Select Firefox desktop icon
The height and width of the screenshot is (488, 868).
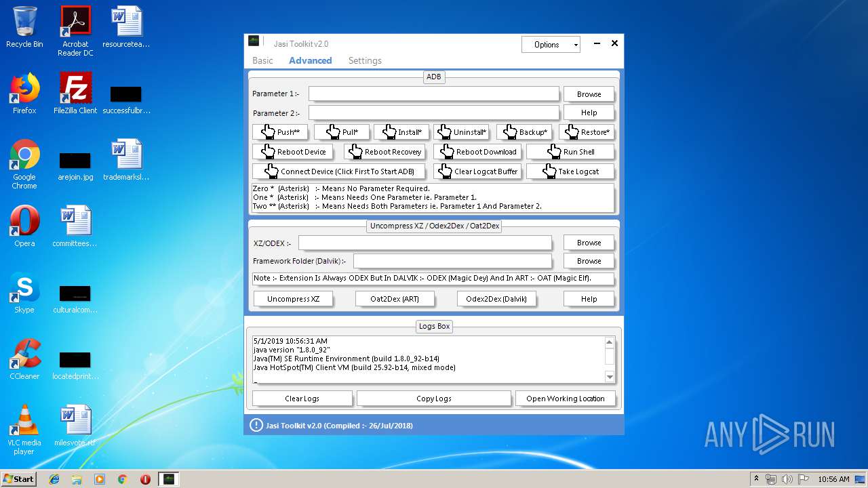pos(24,94)
